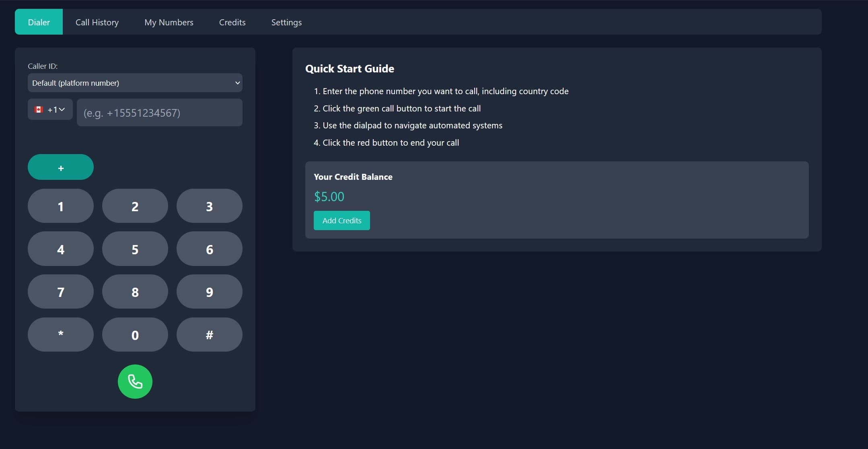The height and width of the screenshot is (449, 868).
Task: Click the Add Credits button
Action: click(x=341, y=220)
